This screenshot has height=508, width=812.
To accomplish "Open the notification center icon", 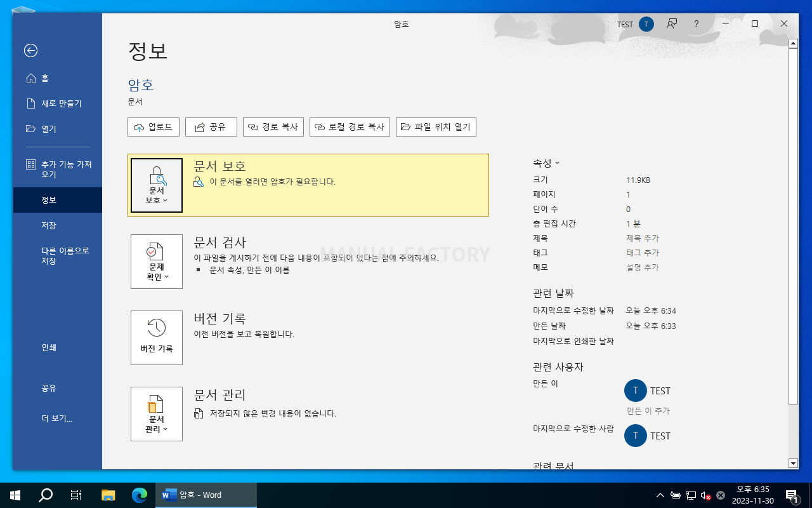I will 792,495.
